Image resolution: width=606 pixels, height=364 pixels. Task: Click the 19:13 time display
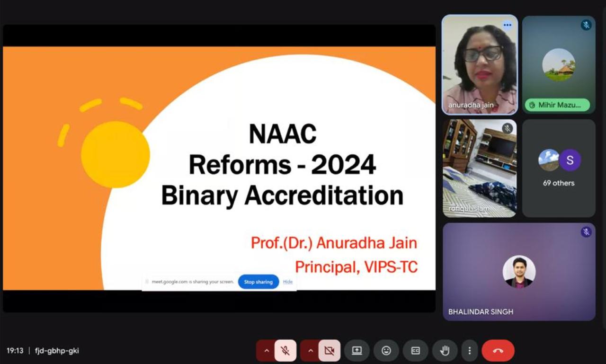point(15,351)
